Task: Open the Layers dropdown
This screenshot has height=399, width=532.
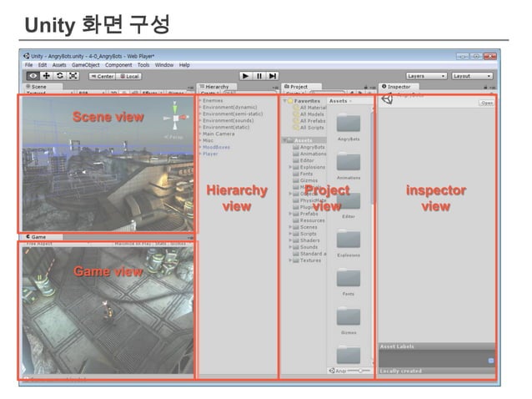Action: click(x=426, y=76)
